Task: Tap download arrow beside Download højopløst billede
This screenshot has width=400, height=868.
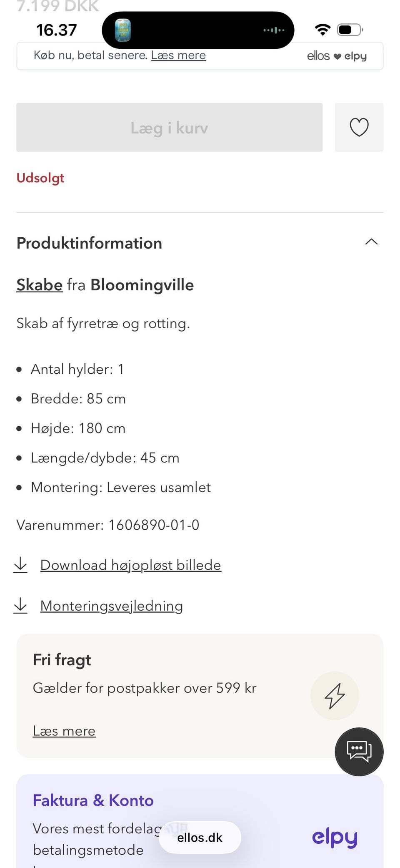Action: (20, 565)
